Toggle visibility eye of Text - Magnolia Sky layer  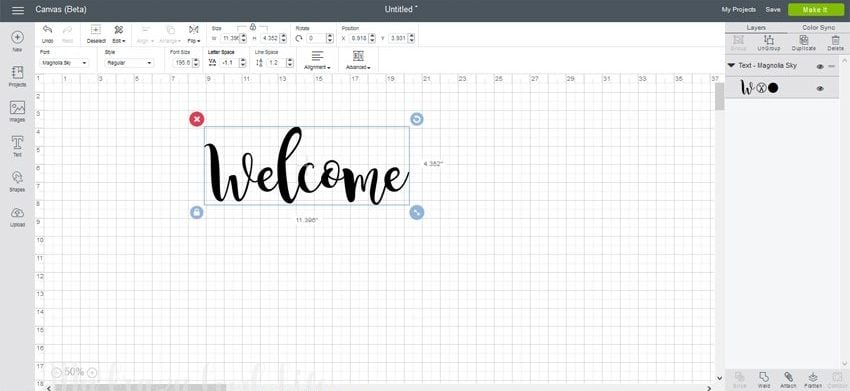pos(820,66)
